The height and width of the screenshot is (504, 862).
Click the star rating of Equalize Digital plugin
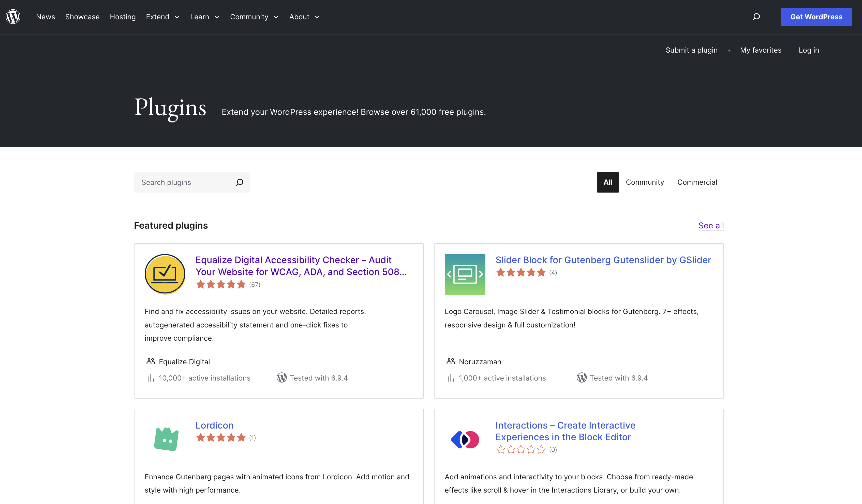tap(221, 284)
